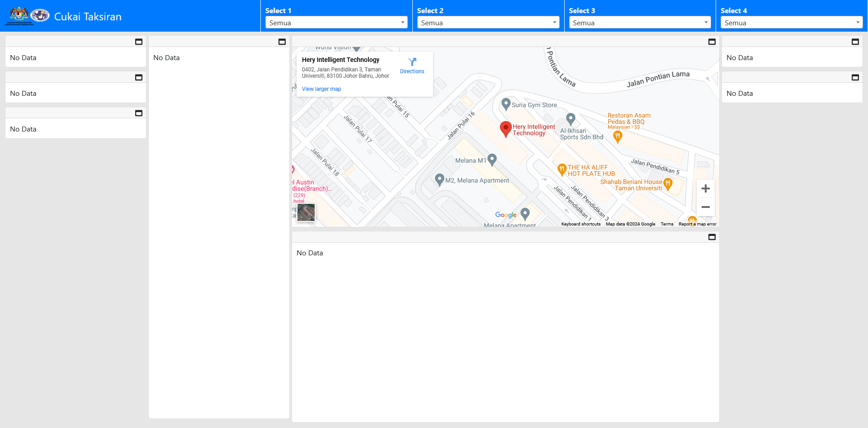Maximize the bottom center No Data panel
Screen dimensions: 868x428
pyautogui.click(x=712, y=237)
